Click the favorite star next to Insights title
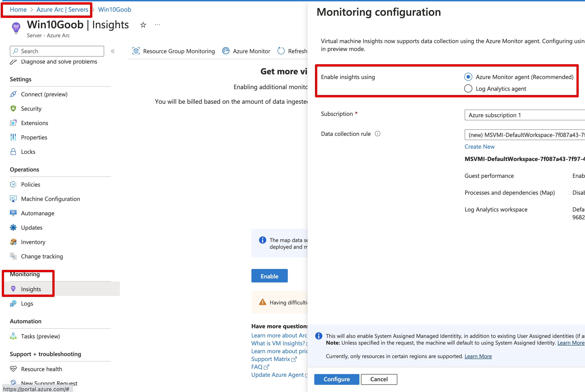Viewport: 585px width, 392px height. (143, 25)
